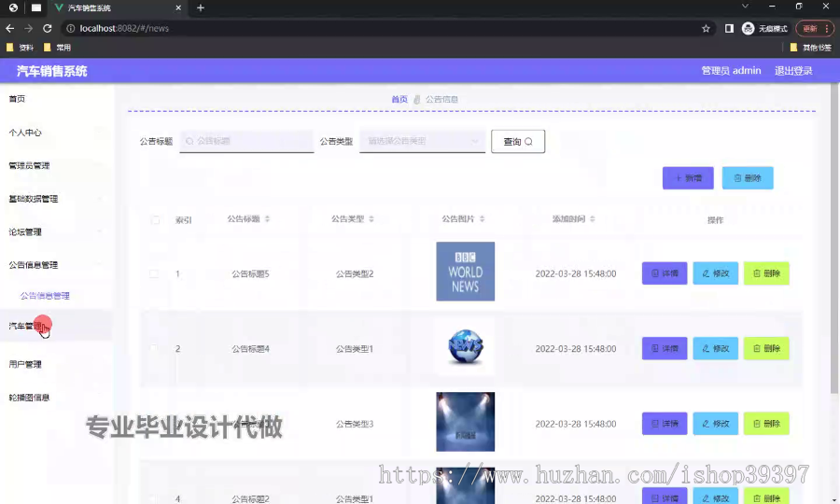This screenshot has width=840, height=504.
Task: Click the 新增 add button
Action: [688, 178]
